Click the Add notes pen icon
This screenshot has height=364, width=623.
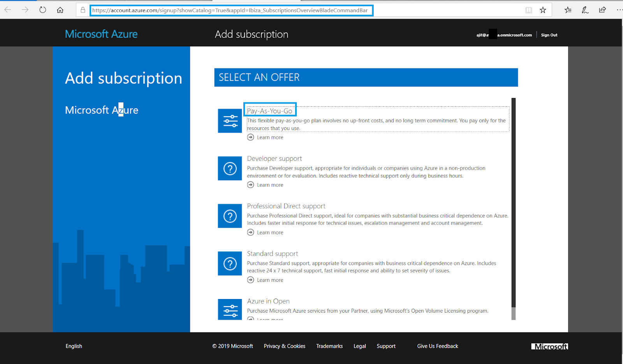pyautogui.click(x=585, y=10)
